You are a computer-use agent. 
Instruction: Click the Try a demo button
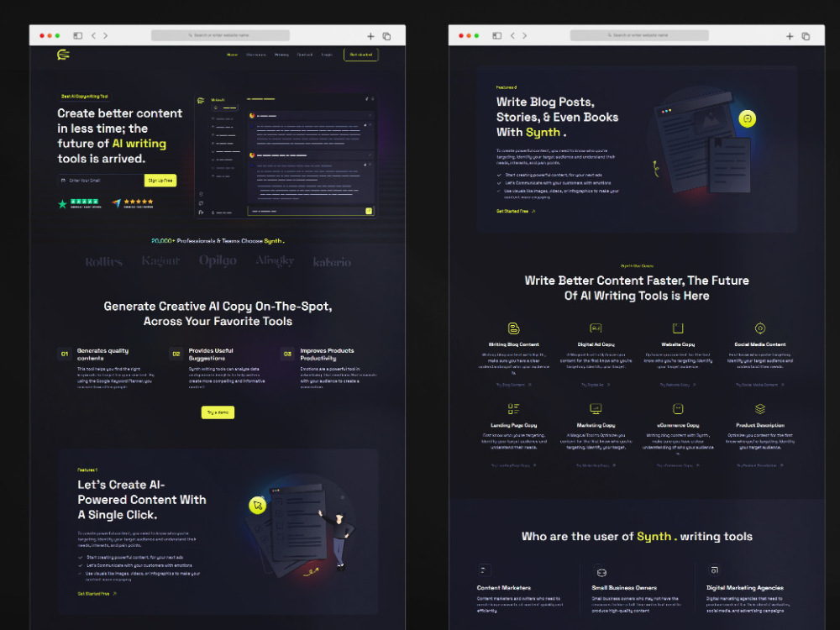click(218, 412)
